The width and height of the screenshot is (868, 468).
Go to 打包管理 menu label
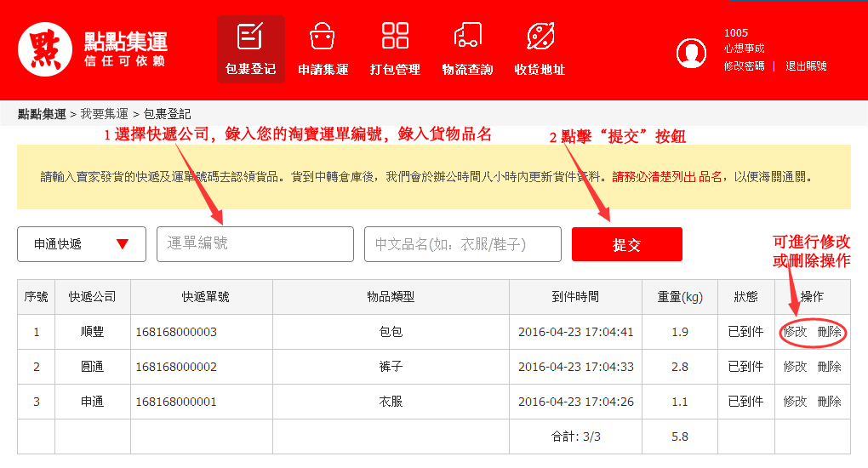(x=395, y=70)
